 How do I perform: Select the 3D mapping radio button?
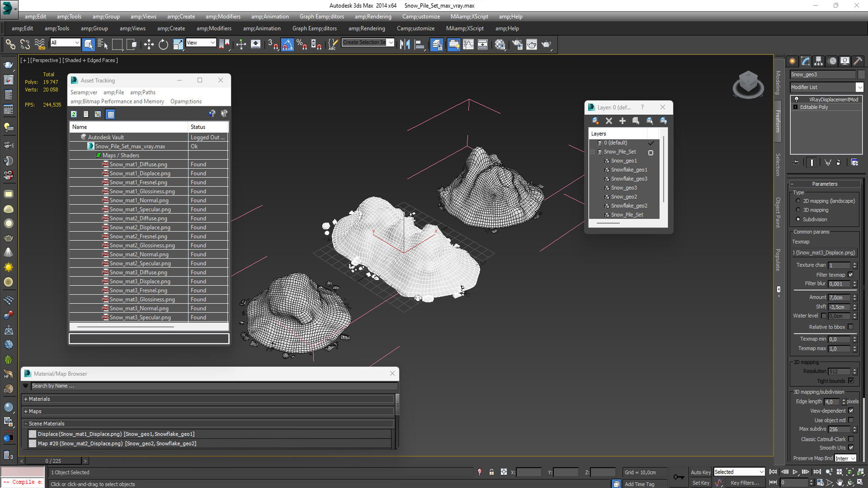click(x=798, y=210)
